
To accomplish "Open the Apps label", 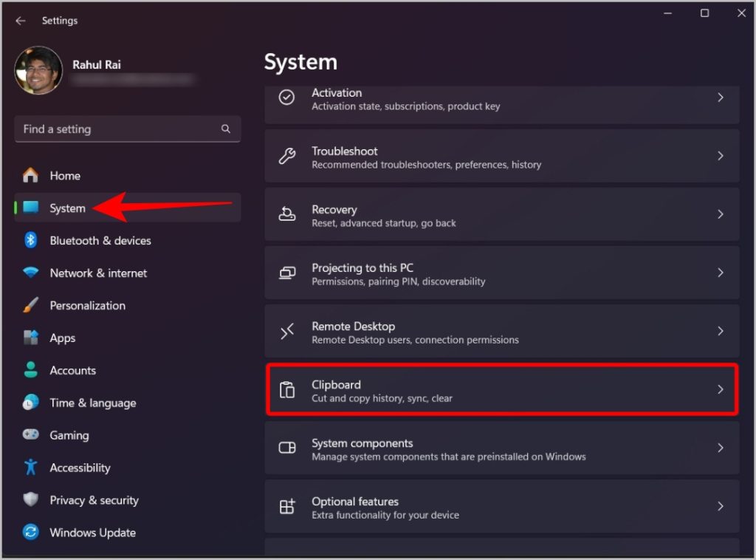I will [x=63, y=338].
